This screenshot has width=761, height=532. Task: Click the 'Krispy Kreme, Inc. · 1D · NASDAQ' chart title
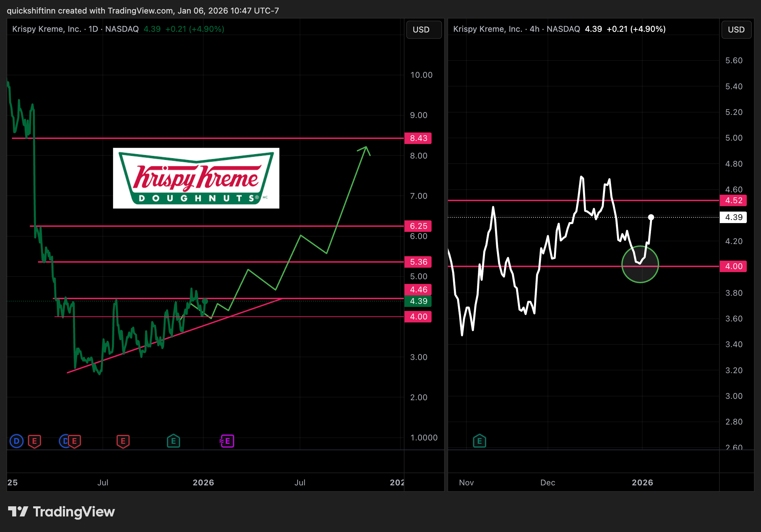click(75, 29)
